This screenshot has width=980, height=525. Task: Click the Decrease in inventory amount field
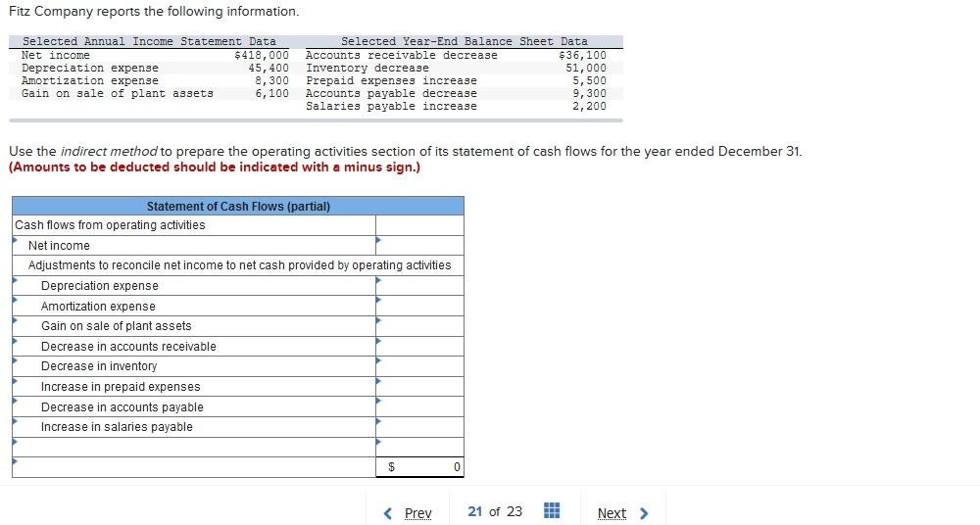[420, 366]
